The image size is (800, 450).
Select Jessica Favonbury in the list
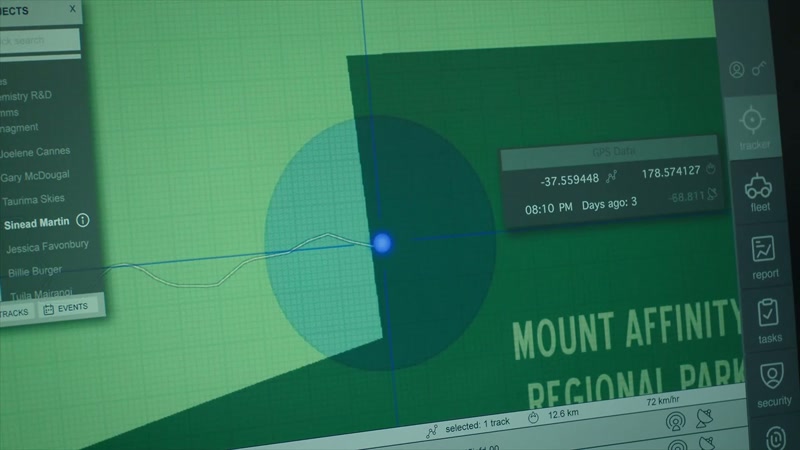point(47,247)
